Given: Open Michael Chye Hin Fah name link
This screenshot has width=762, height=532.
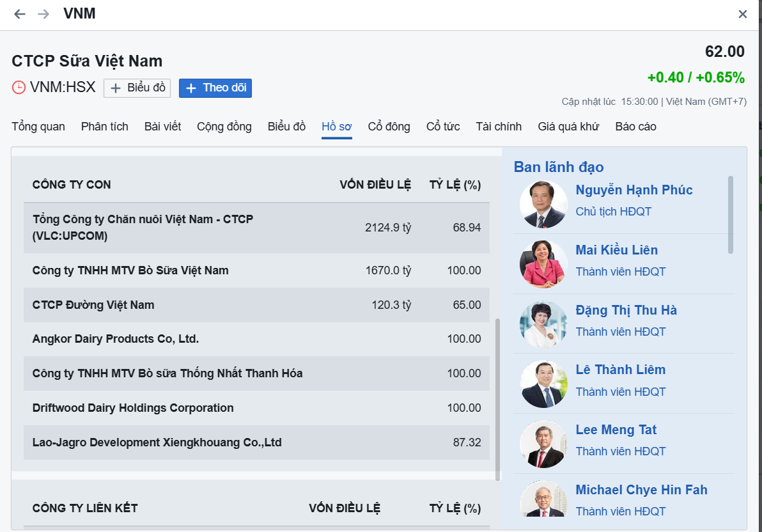Looking at the screenshot, I should point(641,490).
